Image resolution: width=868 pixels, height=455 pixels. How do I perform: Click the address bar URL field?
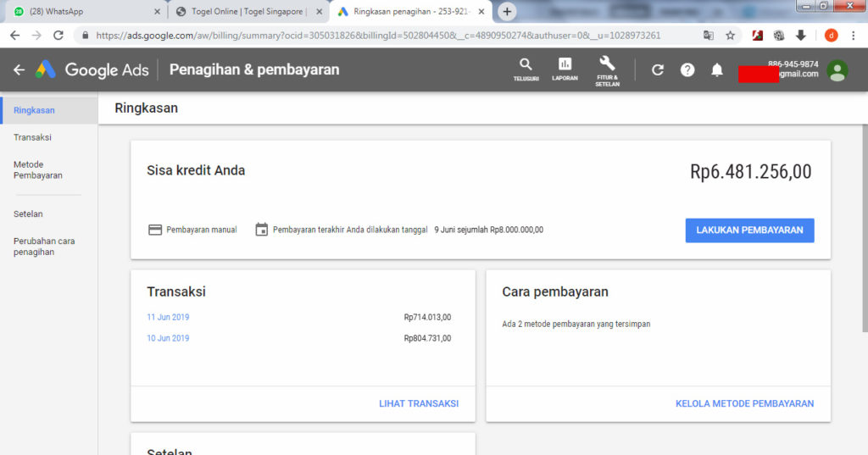(x=378, y=36)
